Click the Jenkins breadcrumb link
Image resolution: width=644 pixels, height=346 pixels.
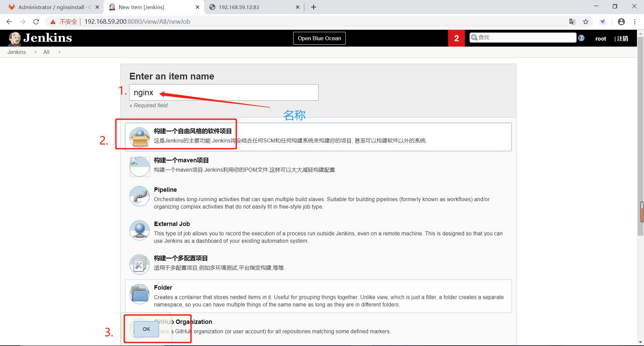point(16,52)
